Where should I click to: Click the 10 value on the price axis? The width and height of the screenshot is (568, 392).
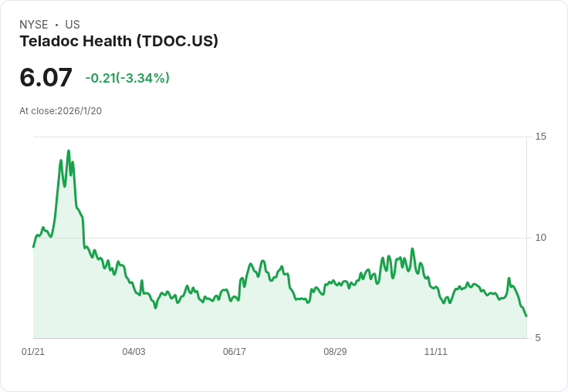coord(540,237)
